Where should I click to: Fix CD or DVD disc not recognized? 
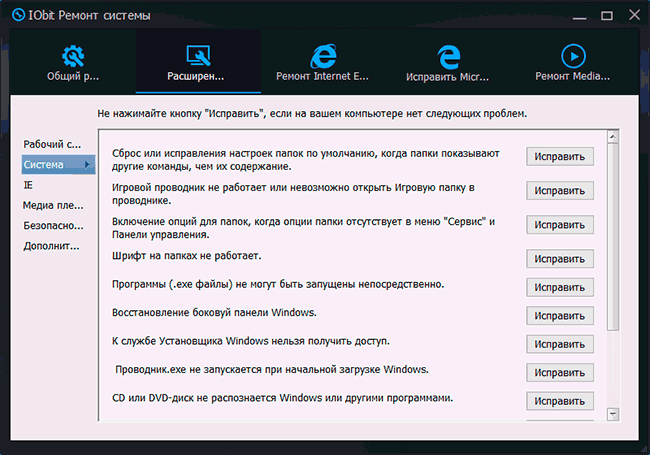(x=560, y=401)
